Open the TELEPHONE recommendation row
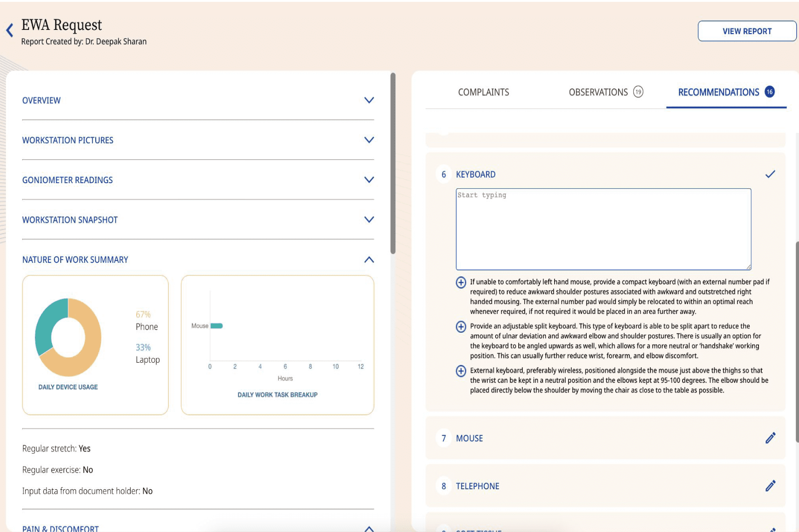The width and height of the screenshot is (799, 532). (605, 486)
